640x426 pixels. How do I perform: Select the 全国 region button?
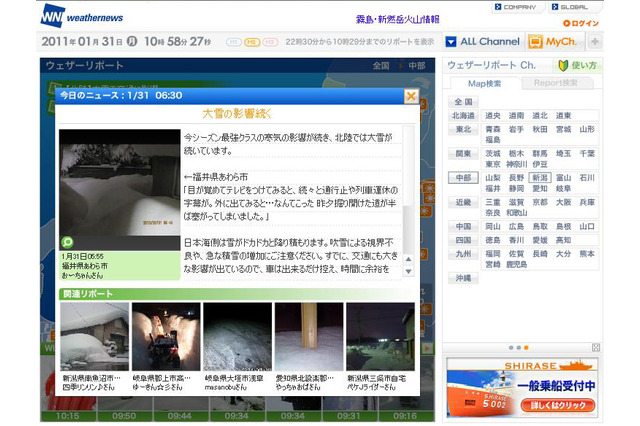point(462,102)
